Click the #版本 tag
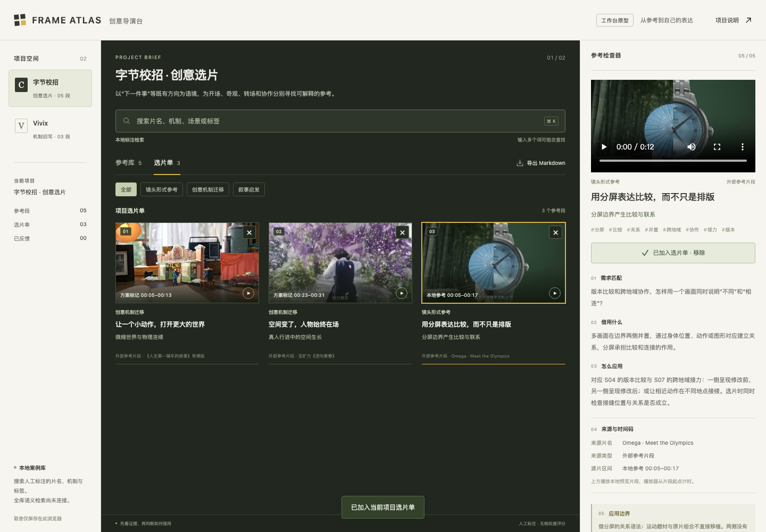 coord(728,230)
